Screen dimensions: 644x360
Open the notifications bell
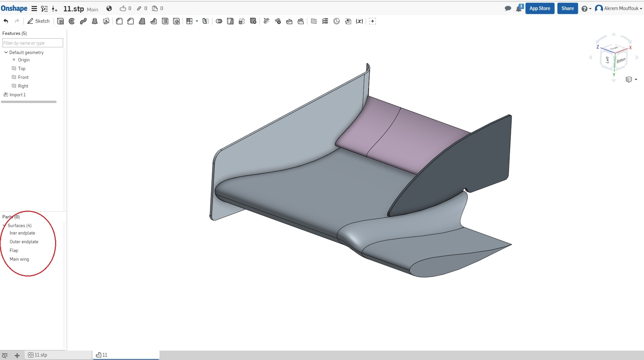(x=519, y=9)
